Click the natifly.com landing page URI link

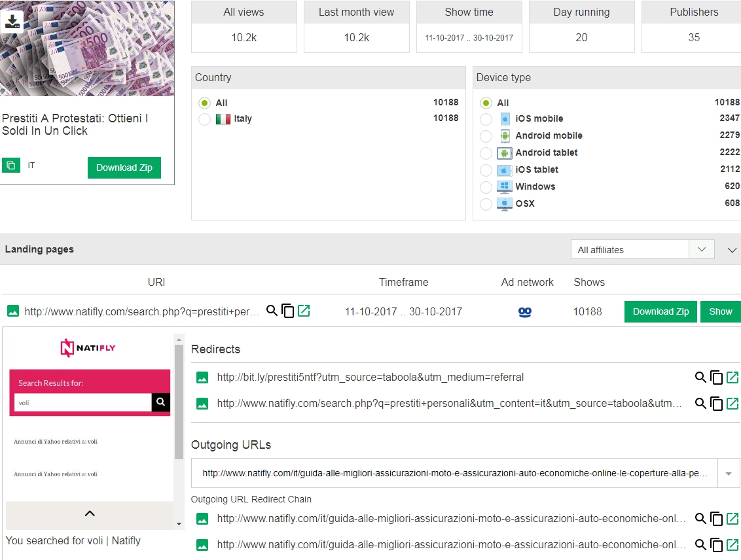pos(142,311)
